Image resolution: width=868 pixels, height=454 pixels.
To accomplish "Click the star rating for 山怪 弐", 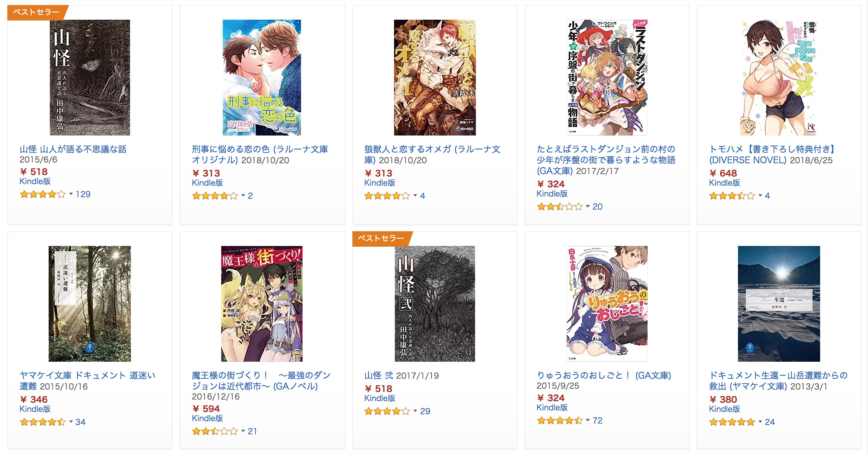I will 387,411.
